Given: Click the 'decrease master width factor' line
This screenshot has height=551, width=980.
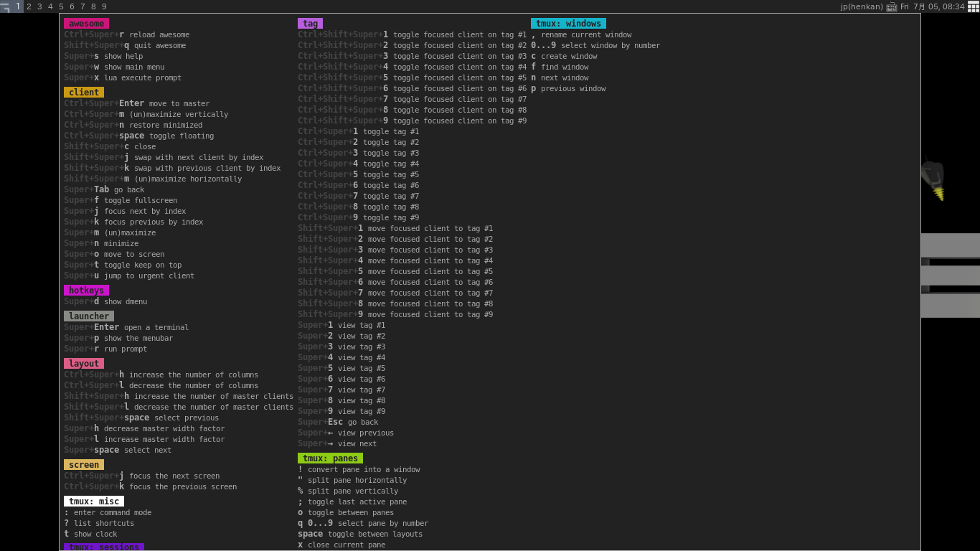Looking at the screenshot, I should point(144,428).
